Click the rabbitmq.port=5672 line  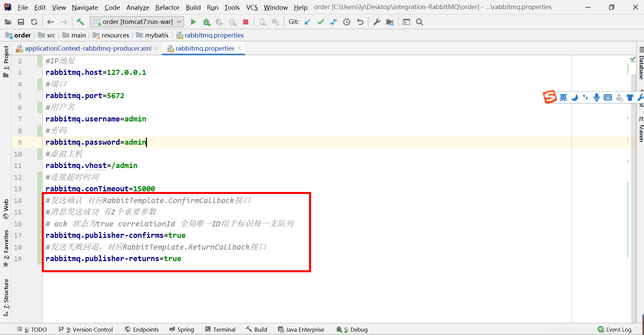[x=85, y=96]
